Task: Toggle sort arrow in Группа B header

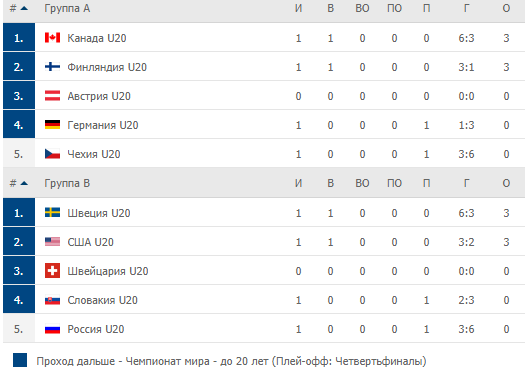Action: coord(24,183)
